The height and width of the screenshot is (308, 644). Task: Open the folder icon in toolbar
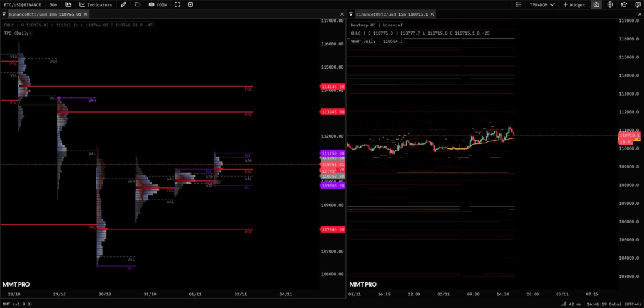pyautogui.click(x=138, y=4)
